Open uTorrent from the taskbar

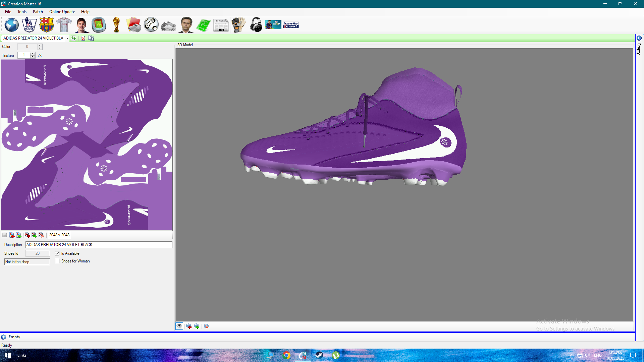(335, 355)
